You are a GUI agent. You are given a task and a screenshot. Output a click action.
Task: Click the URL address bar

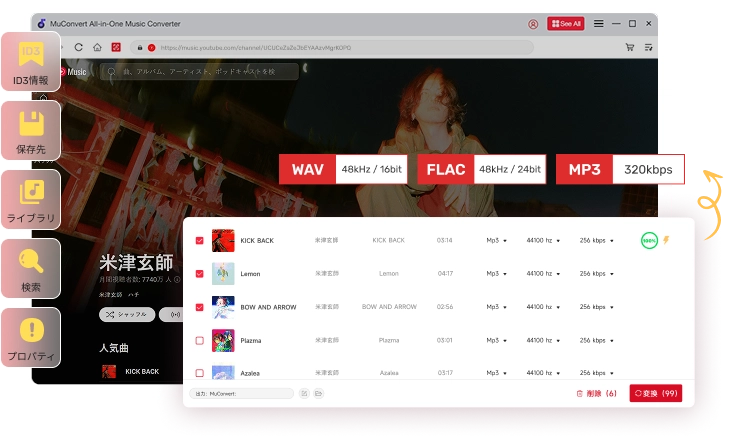pos(332,47)
